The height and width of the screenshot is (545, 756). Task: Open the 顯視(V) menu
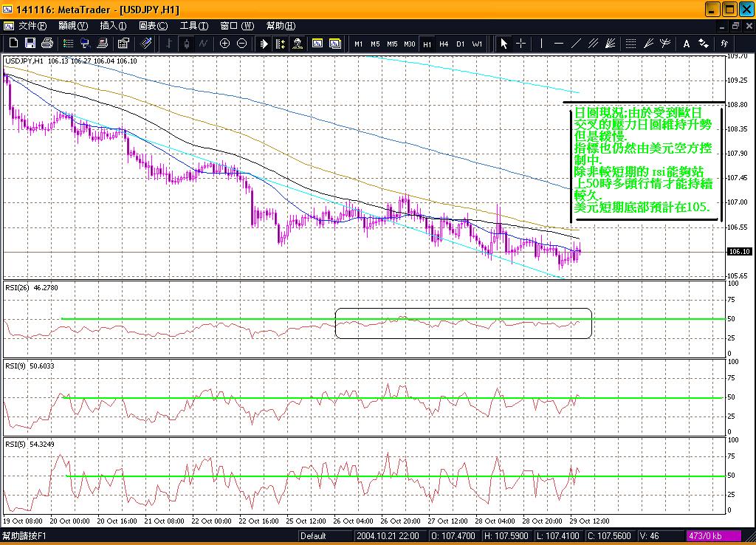pyautogui.click(x=73, y=26)
